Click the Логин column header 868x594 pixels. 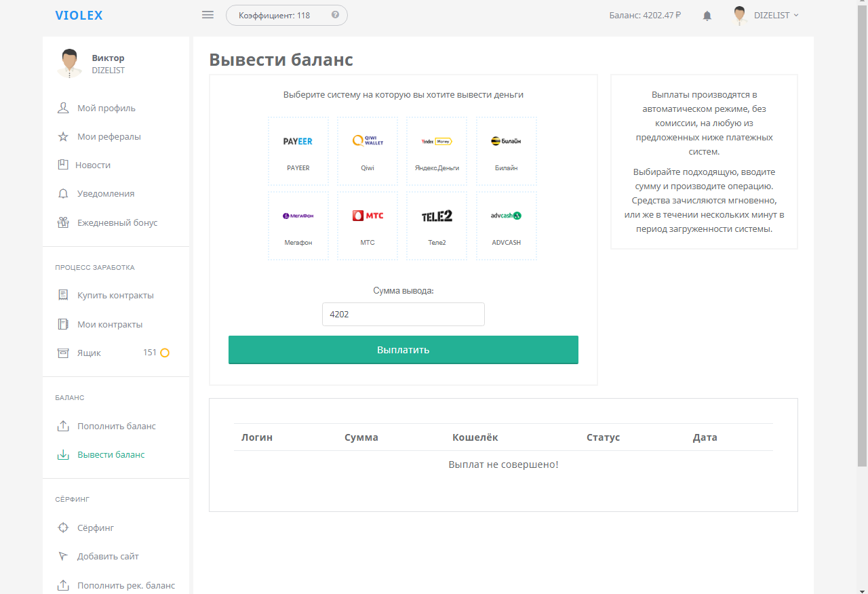(257, 437)
